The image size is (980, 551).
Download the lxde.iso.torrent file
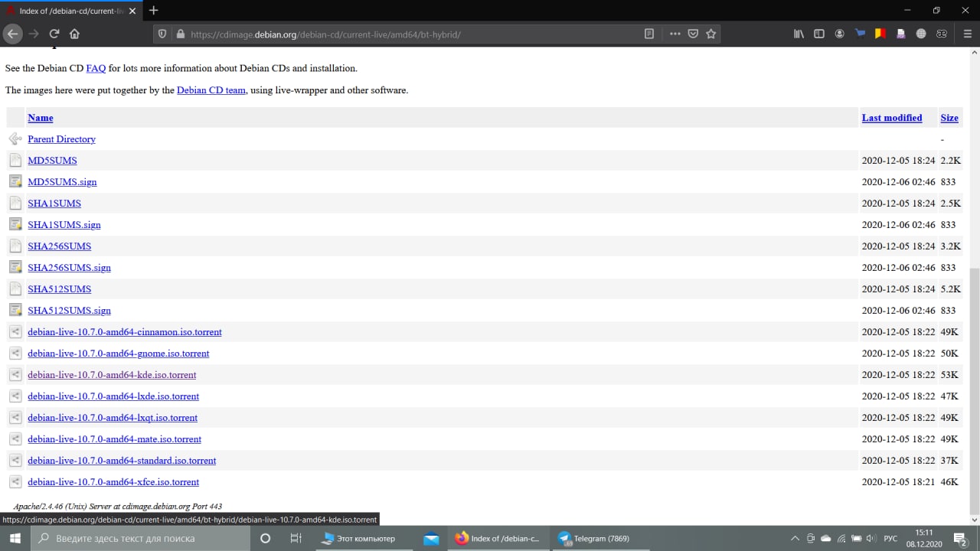(x=113, y=396)
